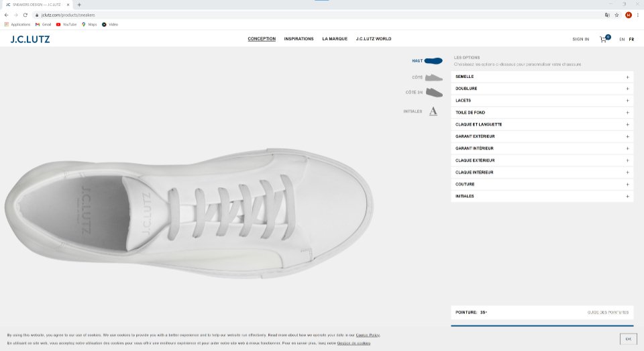
Task: Switch language to EN
Action: 622,40
